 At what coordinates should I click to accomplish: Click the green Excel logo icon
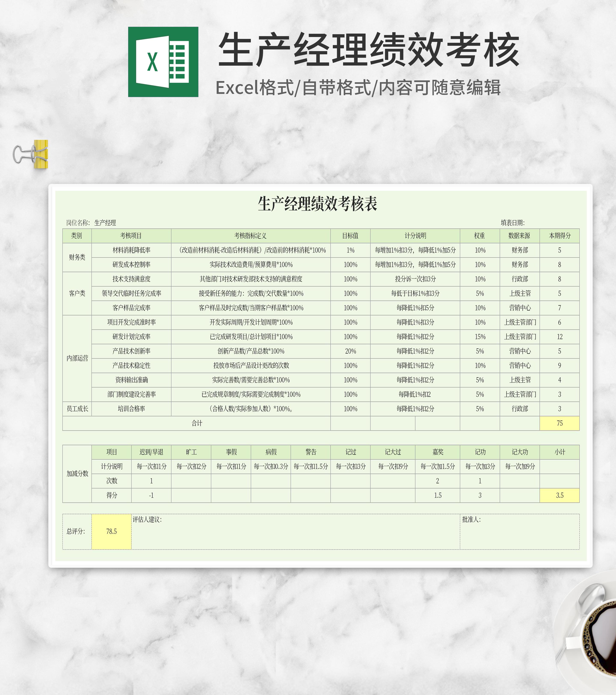pos(163,62)
